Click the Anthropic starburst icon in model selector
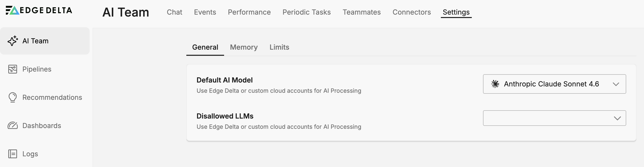This screenshot has width=644, height=167. tap(495, 84)
